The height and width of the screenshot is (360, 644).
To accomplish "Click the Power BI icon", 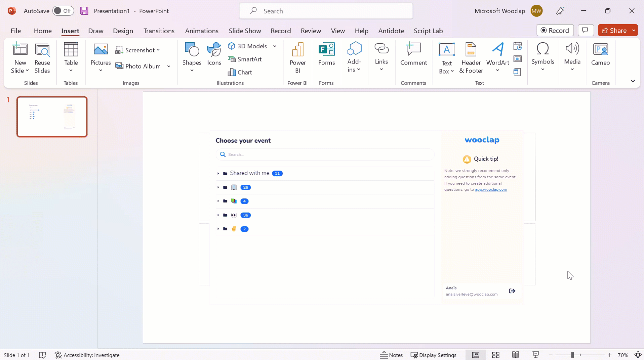I will click(x=297, y=50).
